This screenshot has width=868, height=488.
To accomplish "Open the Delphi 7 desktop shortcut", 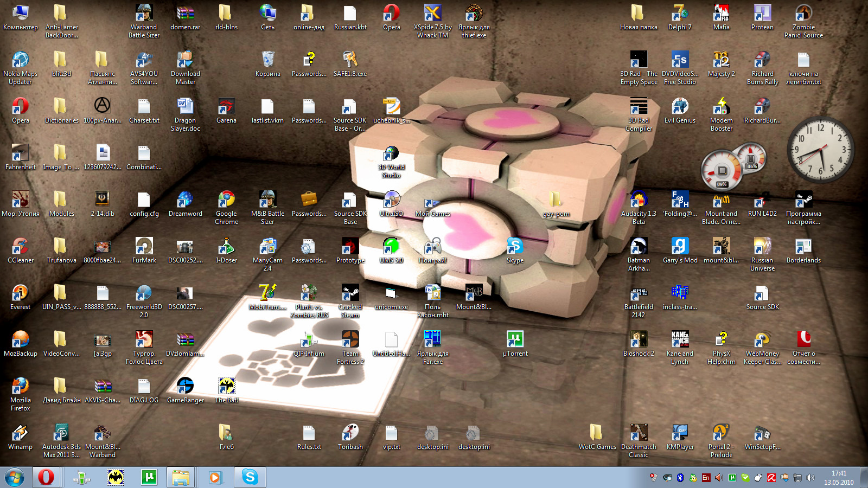I will 680,13.
